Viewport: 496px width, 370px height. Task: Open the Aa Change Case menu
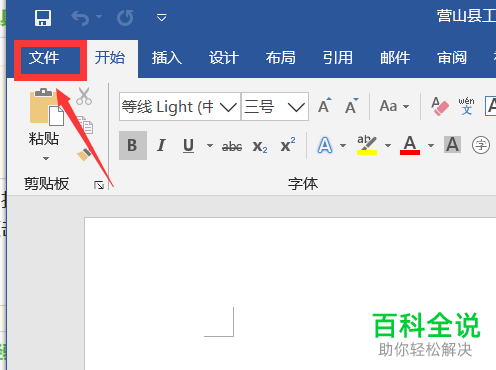[x=394, y=106]
